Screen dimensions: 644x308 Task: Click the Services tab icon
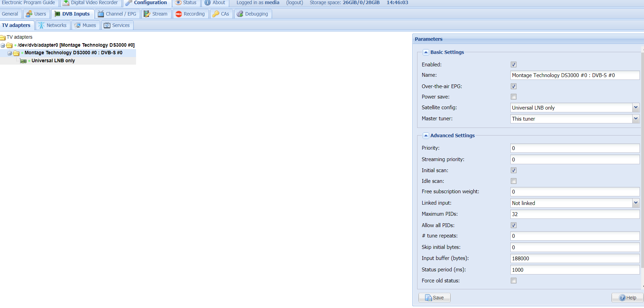pyautogui.click(x=107, y=25)
